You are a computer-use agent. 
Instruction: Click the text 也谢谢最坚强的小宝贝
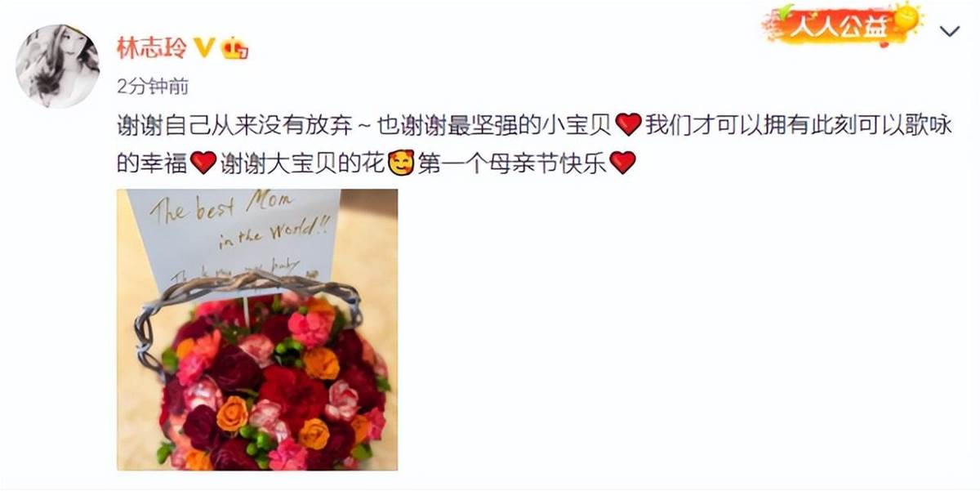[x=495, y=127]
